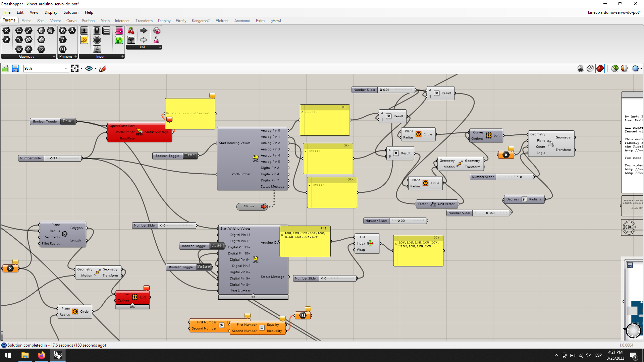Enable shaded red preview mode icon

point(600,68)
